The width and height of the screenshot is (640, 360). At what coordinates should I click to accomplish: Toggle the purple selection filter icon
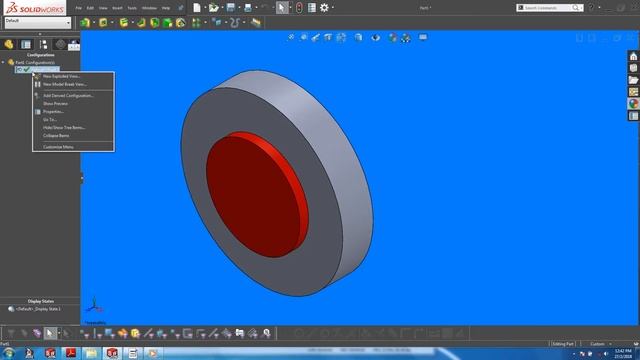click(37, 333)
